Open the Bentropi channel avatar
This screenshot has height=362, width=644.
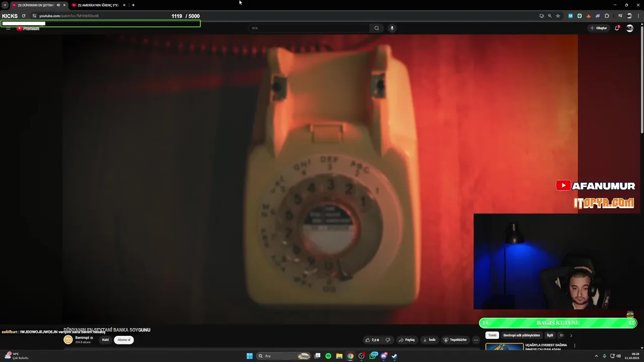tap(68, 340)
